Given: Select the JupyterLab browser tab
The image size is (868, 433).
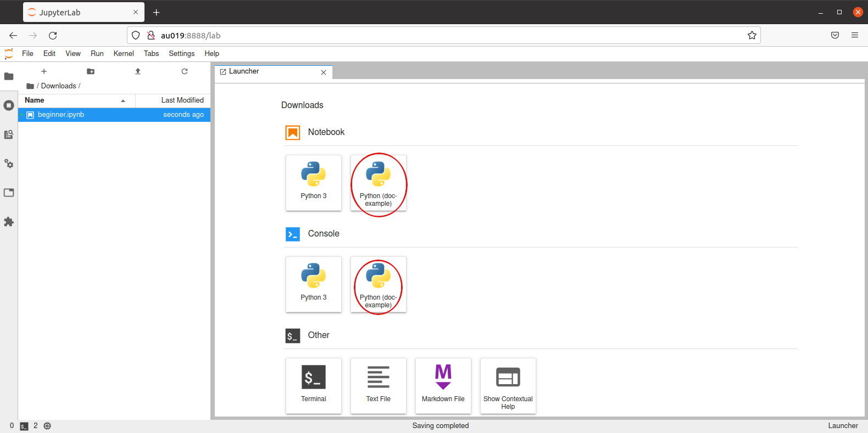Looking at the screenshot, I should click(84, 12).
